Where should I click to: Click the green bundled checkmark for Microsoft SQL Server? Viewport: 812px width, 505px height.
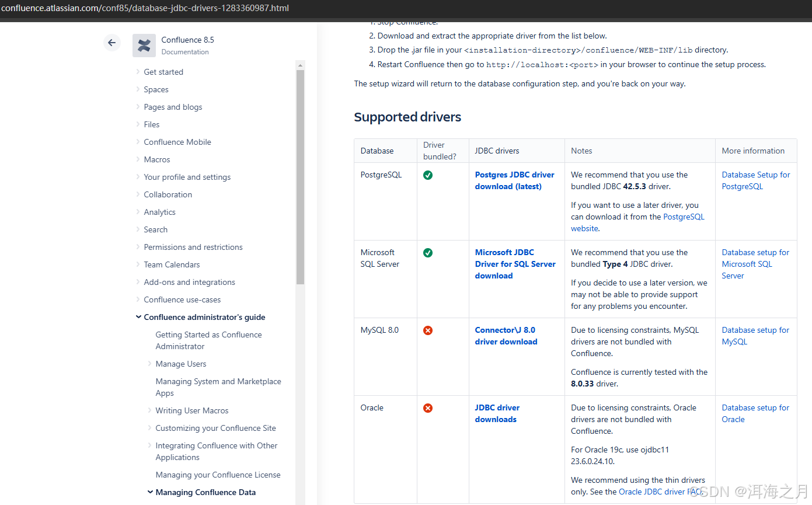click(428, 253)
